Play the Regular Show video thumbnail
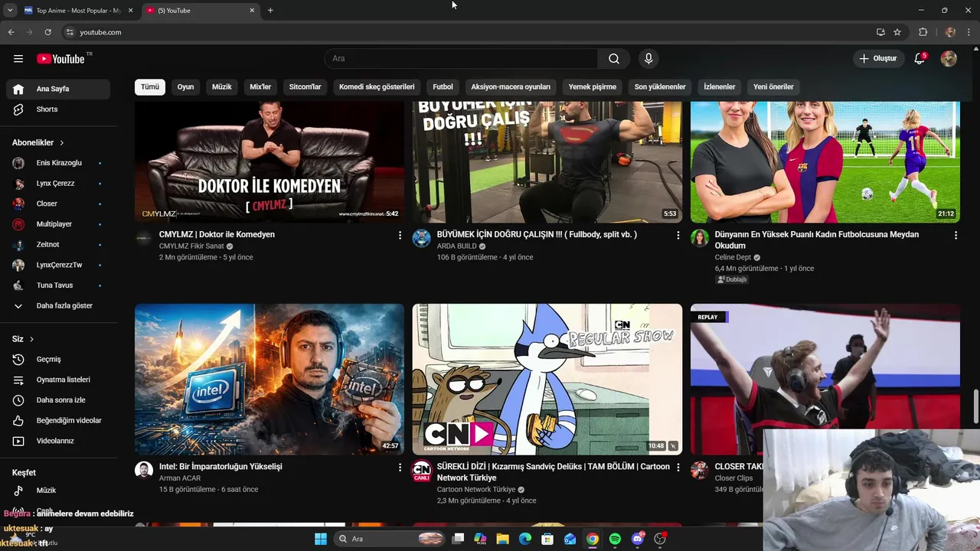This screenshot has height=551, width=980. tap(547, 380)
